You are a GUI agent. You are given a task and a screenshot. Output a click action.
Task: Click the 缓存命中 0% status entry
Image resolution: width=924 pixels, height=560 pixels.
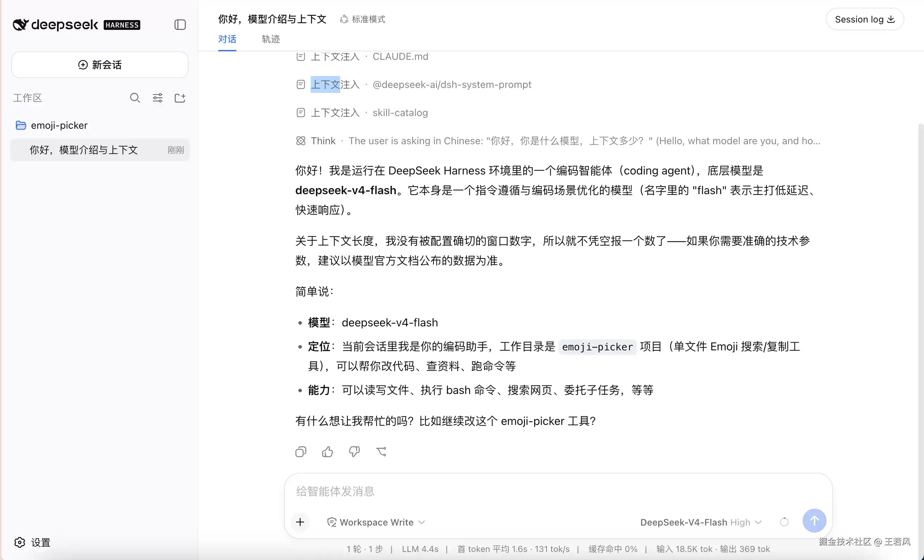[613, 549]
